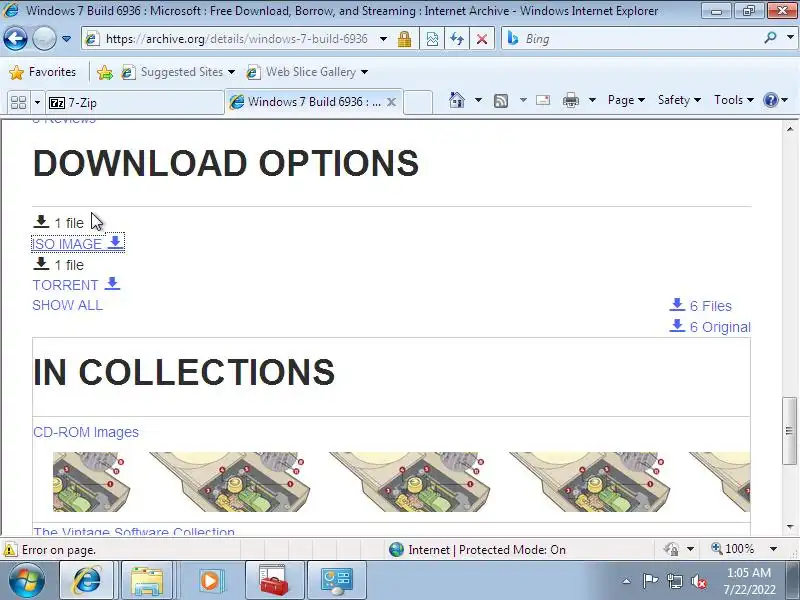Viewport: 800px width, 600px height.
Task: Open the Safety menu
Action: pyautogui.click(x=679, y=100)
